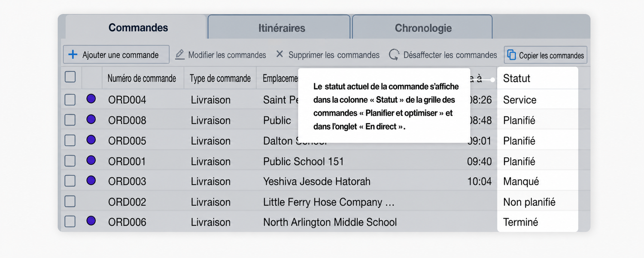Click the circular arrow icon for Désaffecter
644x258 pixels.
coord(394,55)
